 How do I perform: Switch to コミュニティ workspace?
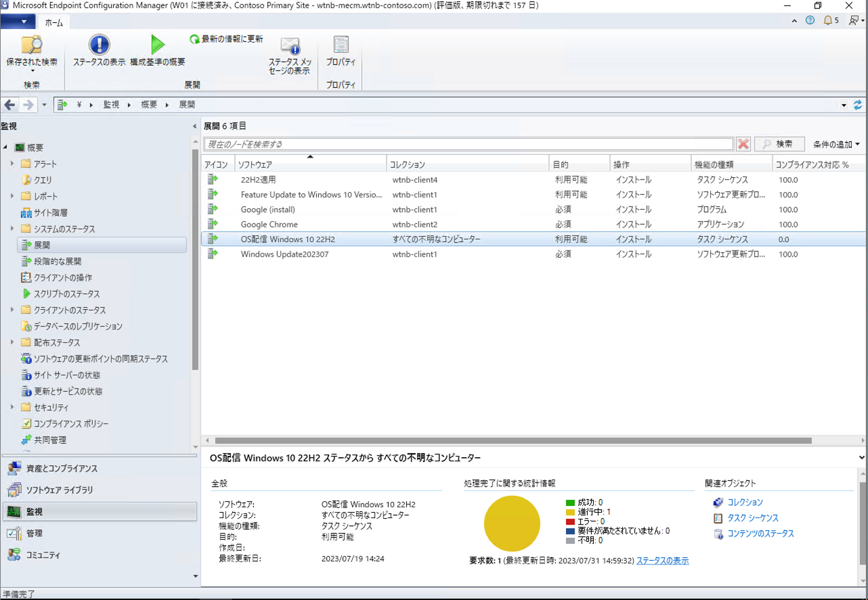(99, 555)
